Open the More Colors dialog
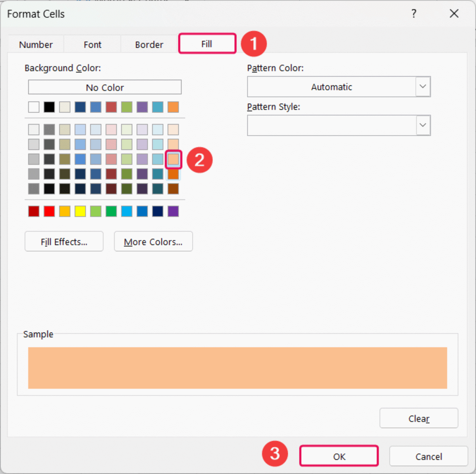 153,241
